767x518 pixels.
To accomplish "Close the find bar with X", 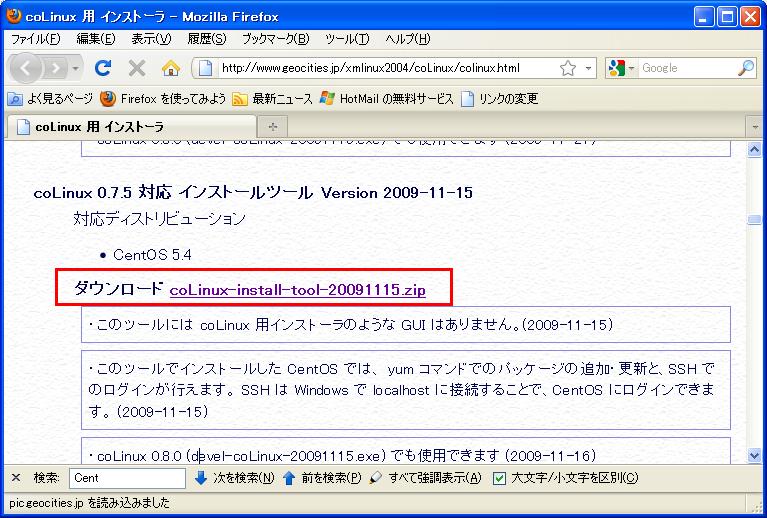I will 16,478.
